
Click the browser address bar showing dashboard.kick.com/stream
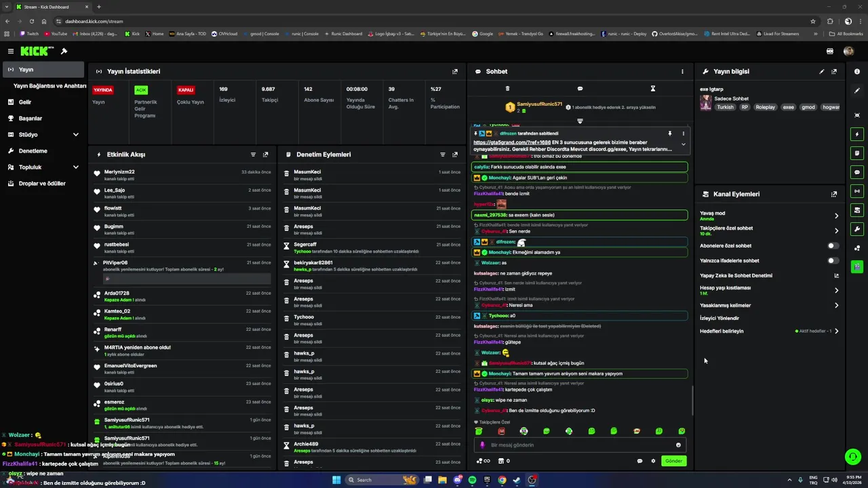point(434,21)
